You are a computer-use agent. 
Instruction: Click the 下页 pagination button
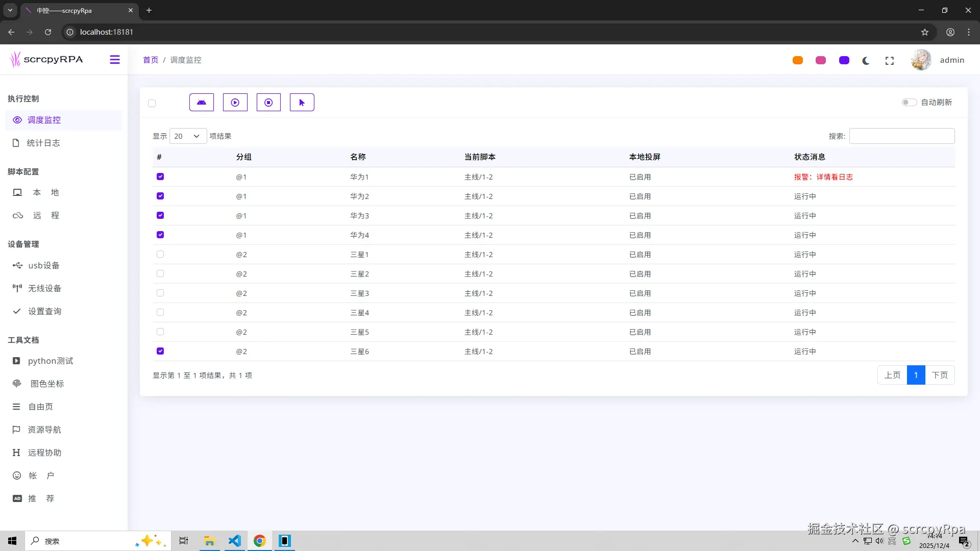940,375
